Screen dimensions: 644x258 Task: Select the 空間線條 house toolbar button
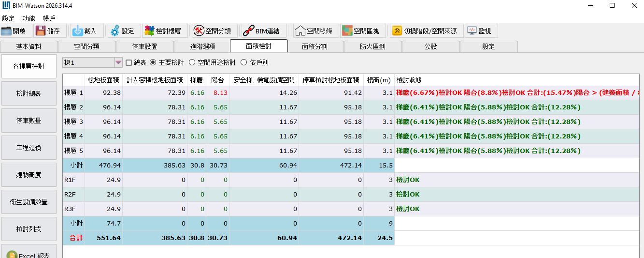315,31
